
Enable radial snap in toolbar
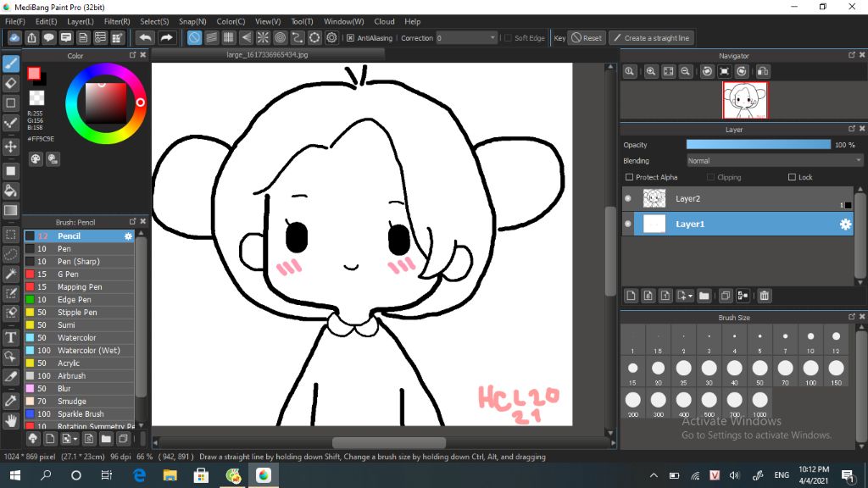pos(263,37)
